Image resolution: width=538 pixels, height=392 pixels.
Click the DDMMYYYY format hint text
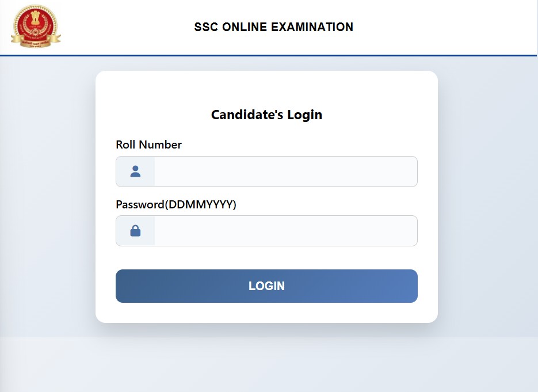tap(201, 204)
